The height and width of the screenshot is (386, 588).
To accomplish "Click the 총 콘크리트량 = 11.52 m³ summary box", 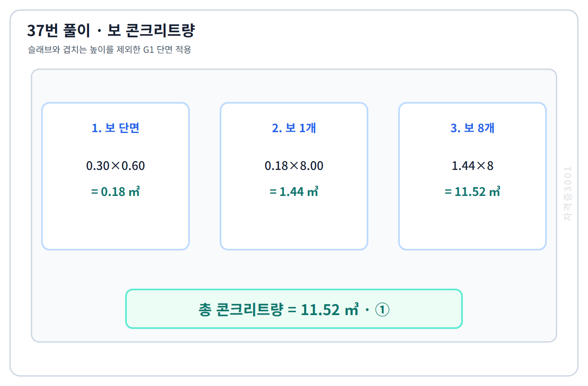I will pyautogui.click(x=294, y=309).
